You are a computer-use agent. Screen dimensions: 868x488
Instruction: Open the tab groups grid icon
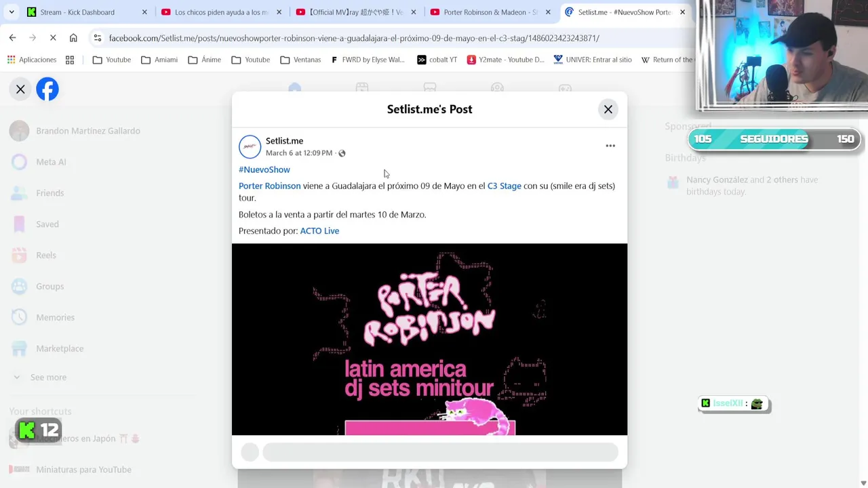click(x=70, y=60)
